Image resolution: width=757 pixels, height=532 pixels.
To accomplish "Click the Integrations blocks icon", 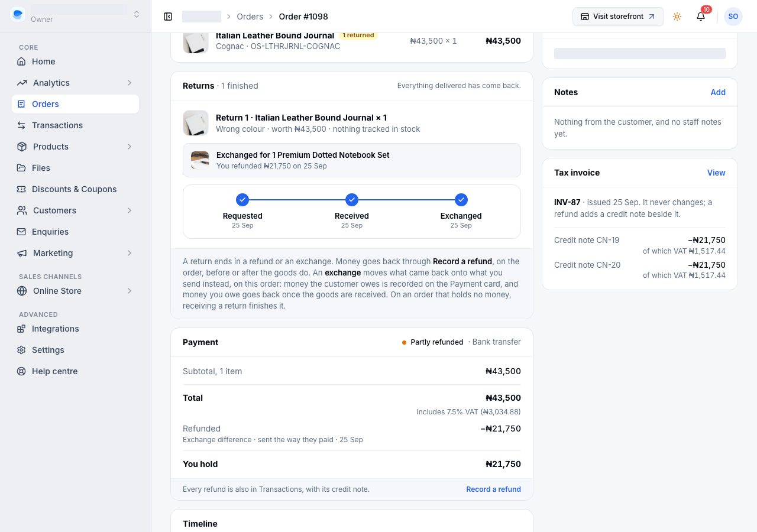I will 21,329.
